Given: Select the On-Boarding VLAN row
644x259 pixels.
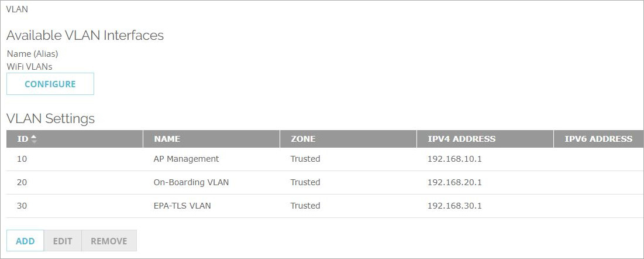Looking at the screenshot, I should (x=191, y=182).
